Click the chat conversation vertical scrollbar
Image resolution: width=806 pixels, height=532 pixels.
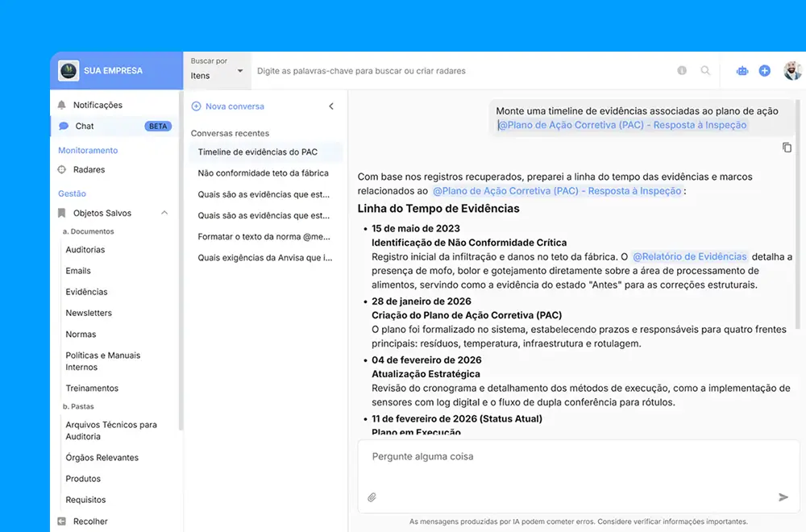point(797,214)
